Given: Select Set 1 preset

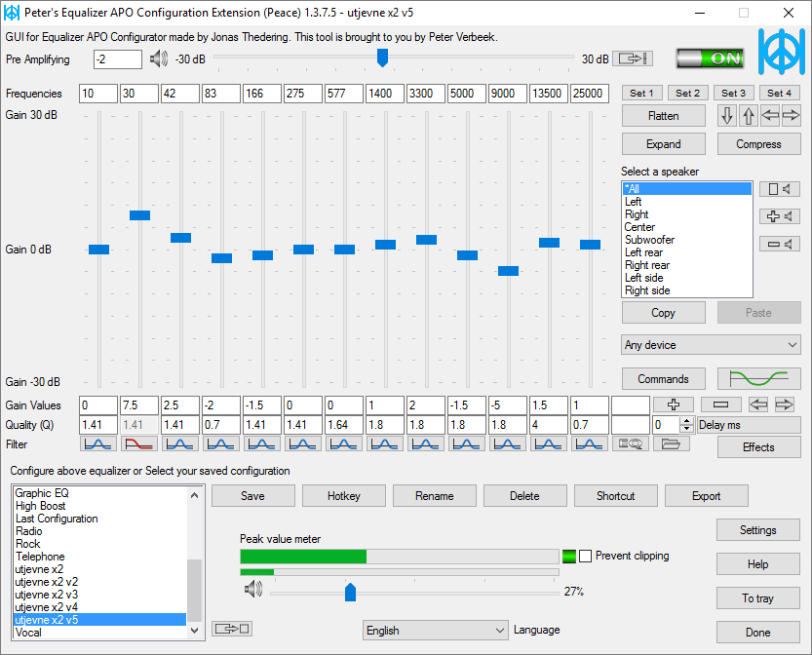Looking at the screenshot, I should pos(641,94).
